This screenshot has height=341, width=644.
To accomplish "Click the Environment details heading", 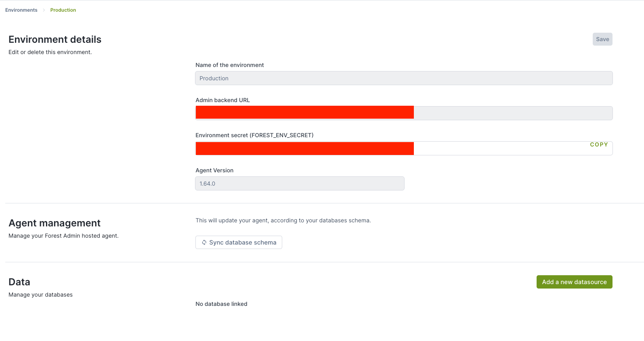I will (55, 40).
